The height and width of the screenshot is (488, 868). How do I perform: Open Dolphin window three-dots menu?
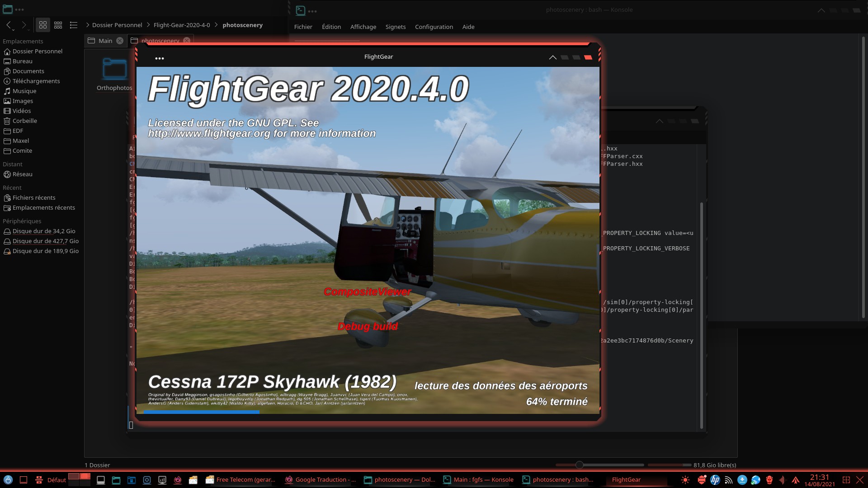point(19,9)
